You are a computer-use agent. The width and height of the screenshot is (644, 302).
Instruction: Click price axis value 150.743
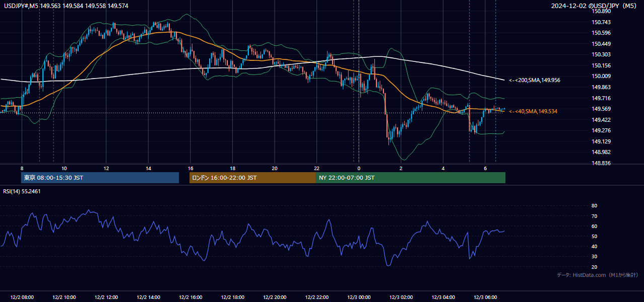[602, 22]
